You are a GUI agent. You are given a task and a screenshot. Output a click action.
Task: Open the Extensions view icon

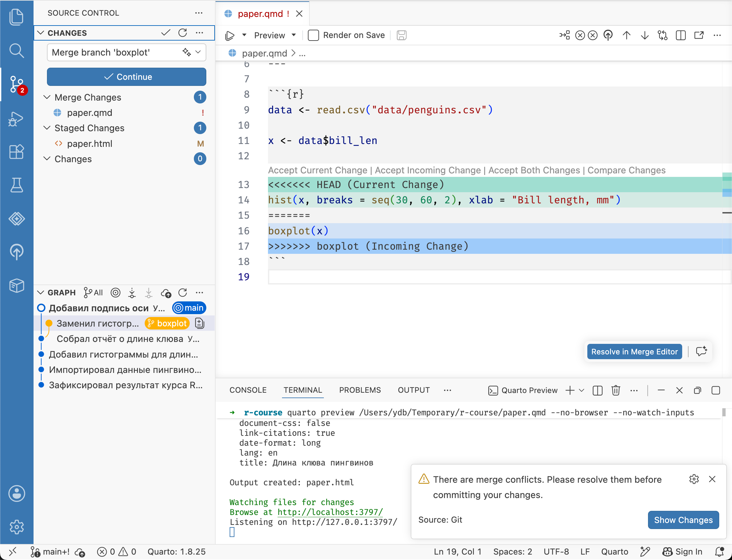[16, 152]
